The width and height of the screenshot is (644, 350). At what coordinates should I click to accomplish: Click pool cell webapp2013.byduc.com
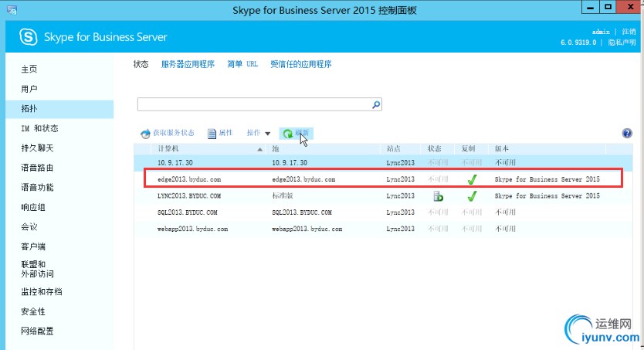pyautogui.click(x=307, y=229)
